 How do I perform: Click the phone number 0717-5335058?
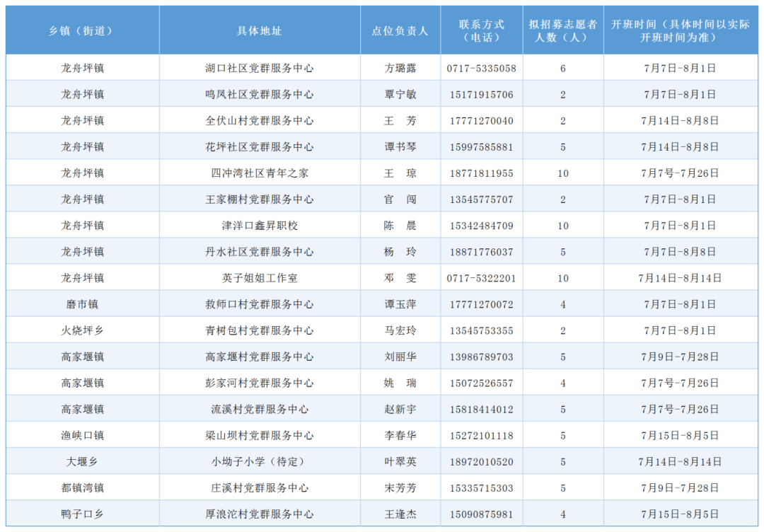(x=481, y=67)
